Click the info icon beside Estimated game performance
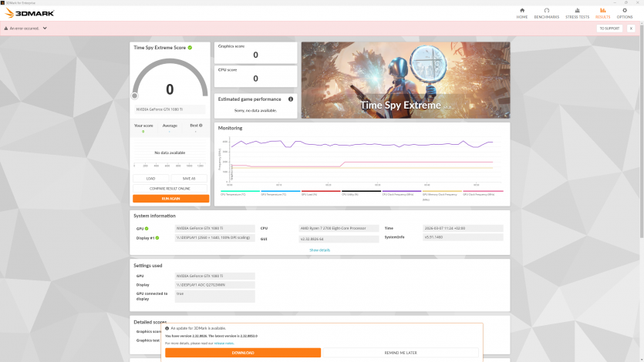 coord(291,99)
